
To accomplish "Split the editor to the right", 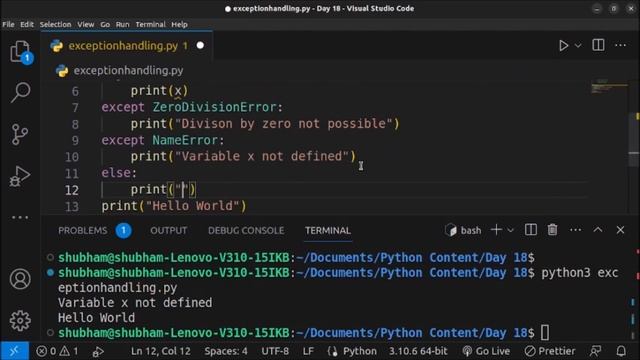I will [x=598, y=45].
